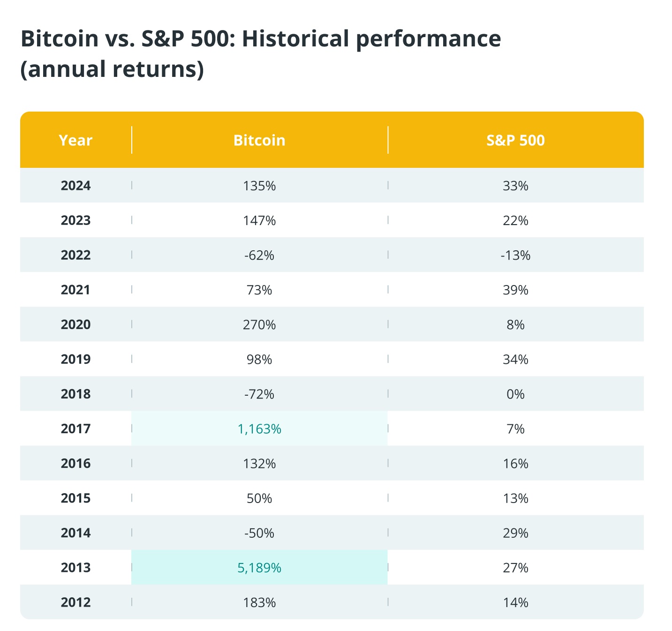Viewport: 672px width, 631px height.
Task: Click the 2016 Bitcoin 132% value
Action: coord(259,464)
